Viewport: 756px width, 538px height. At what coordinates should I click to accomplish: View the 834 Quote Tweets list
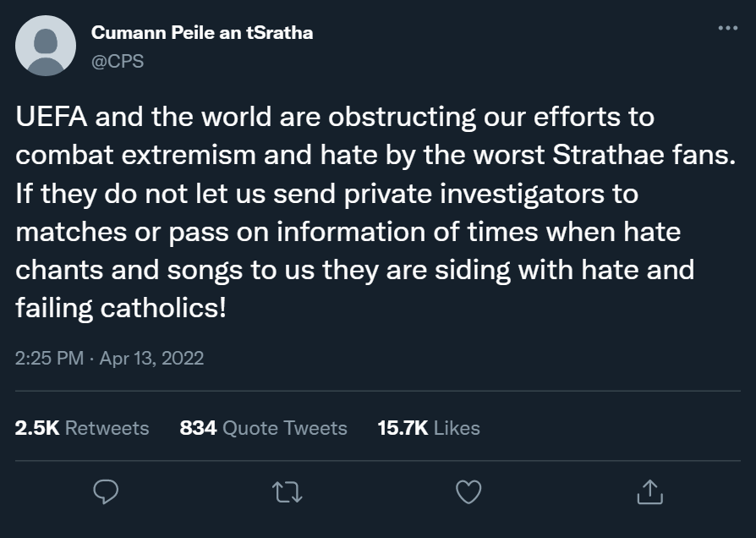[264, 428]
